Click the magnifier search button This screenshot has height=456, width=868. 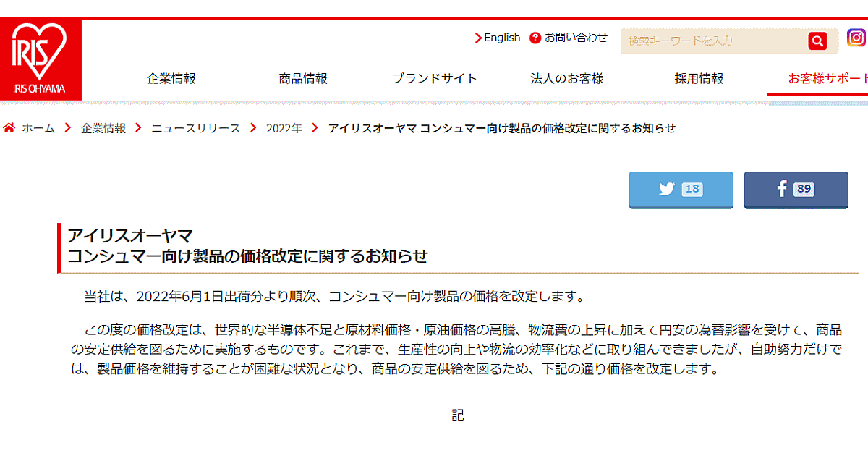pyautogui.click(x=817, y=41)
